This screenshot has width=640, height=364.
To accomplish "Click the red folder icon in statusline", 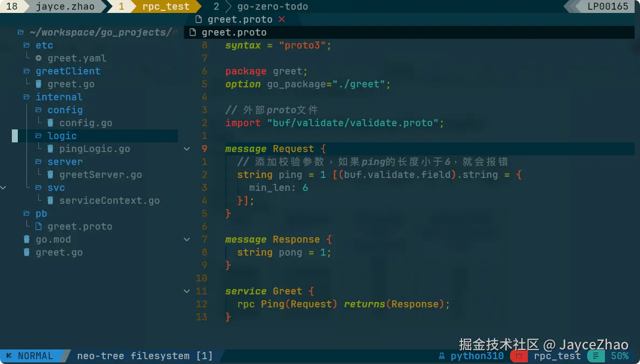I will pyautogui.click(x=519, y=356).
